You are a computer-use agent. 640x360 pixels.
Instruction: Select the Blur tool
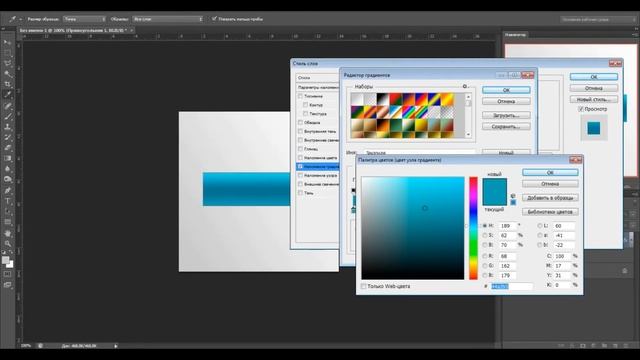pyautogui.click(x=7, y=169)
